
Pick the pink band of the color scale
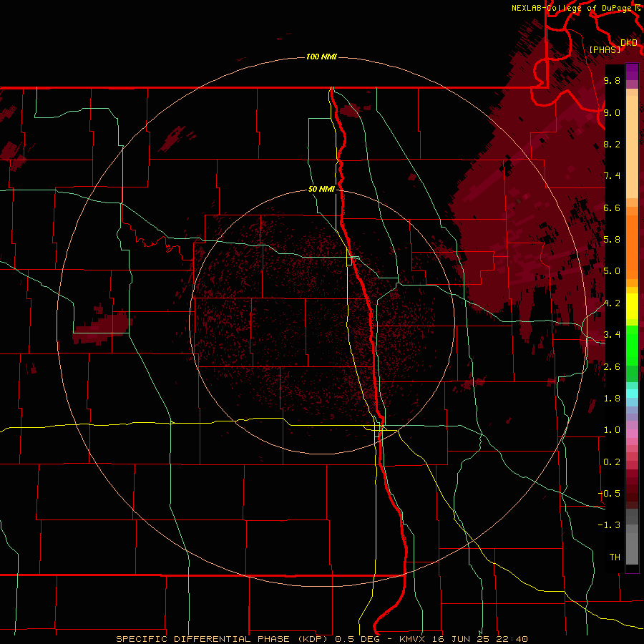pyautogui.click(x=632, y=434)
